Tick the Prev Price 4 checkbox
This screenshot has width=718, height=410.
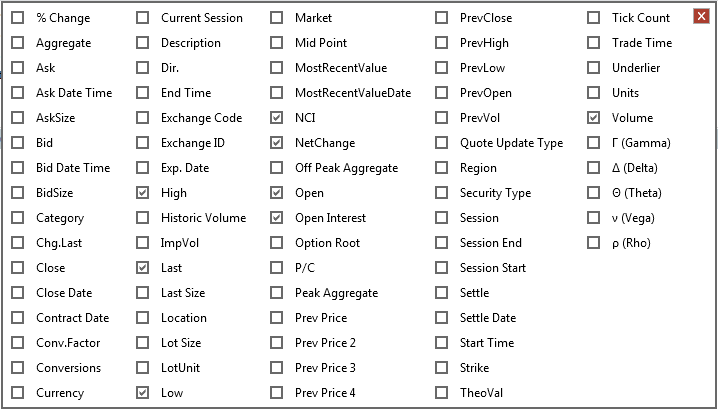[x=277, y=393]
